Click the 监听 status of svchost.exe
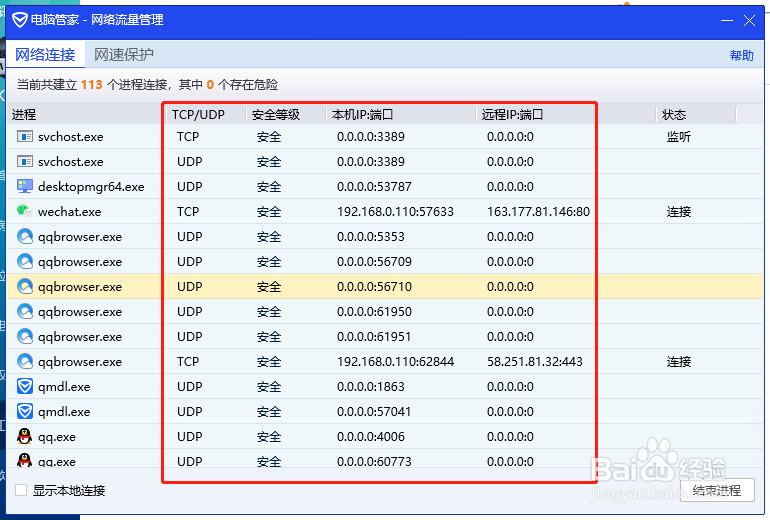 679,137
